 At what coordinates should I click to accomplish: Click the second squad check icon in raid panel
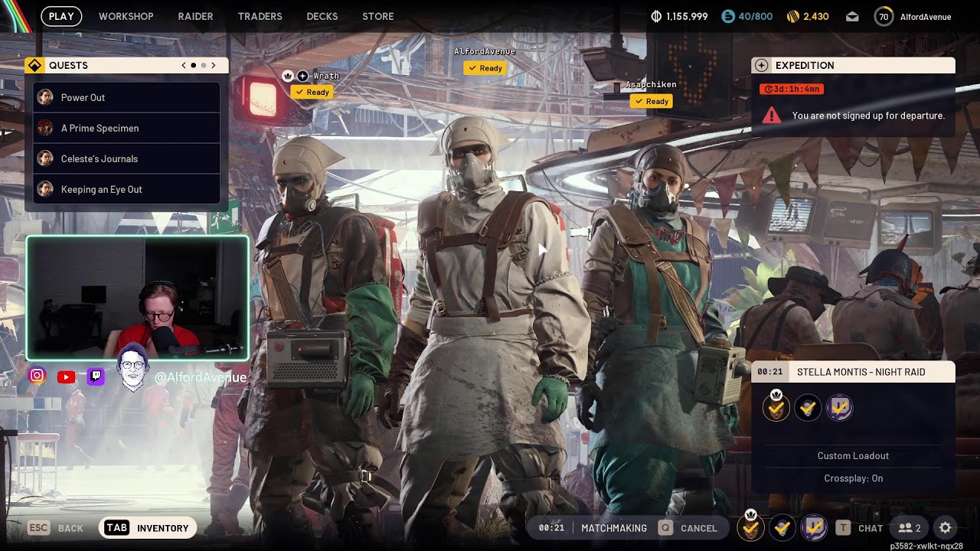tap(808, 408)
